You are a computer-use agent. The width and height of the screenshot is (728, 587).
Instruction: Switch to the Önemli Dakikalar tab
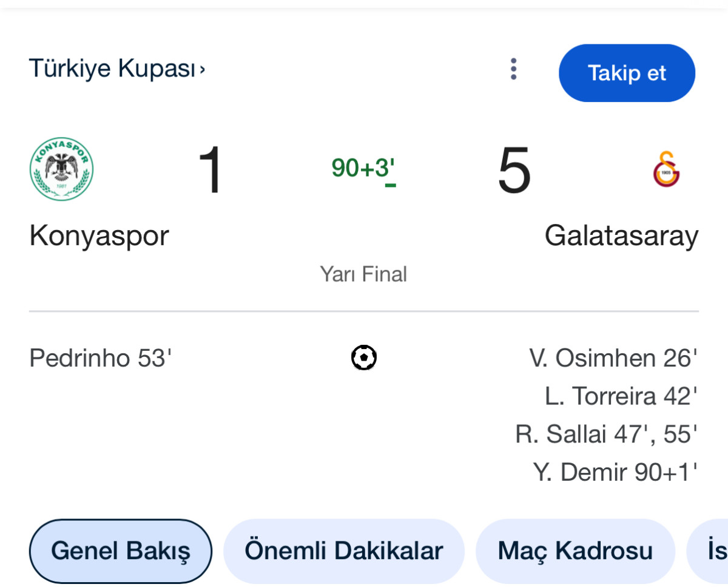[x=343, y=551]
